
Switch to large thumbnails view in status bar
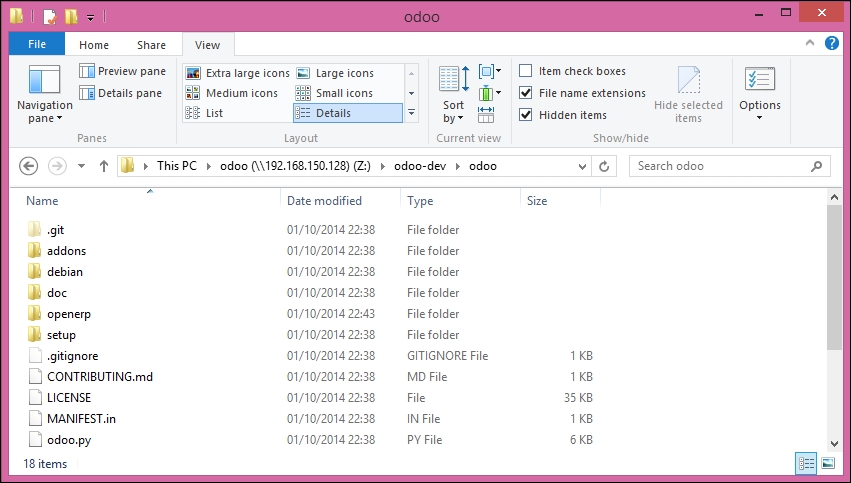pos(828,463)
